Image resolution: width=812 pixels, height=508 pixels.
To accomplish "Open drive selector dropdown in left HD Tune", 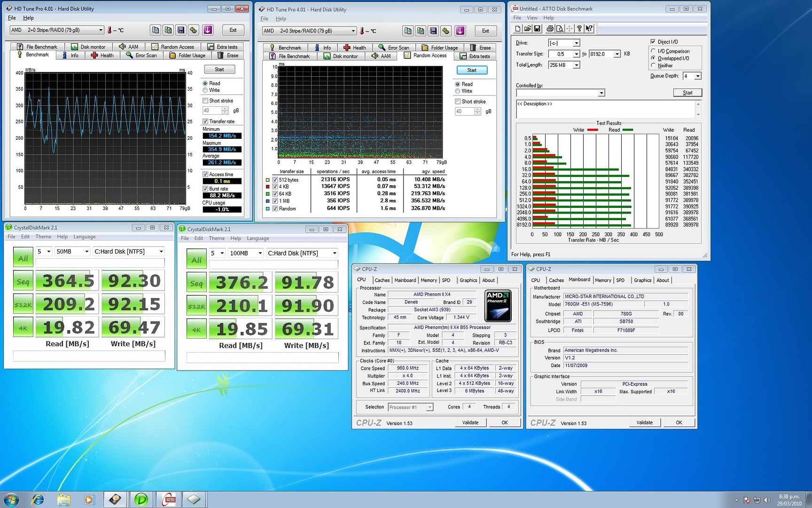I will 101,30.
